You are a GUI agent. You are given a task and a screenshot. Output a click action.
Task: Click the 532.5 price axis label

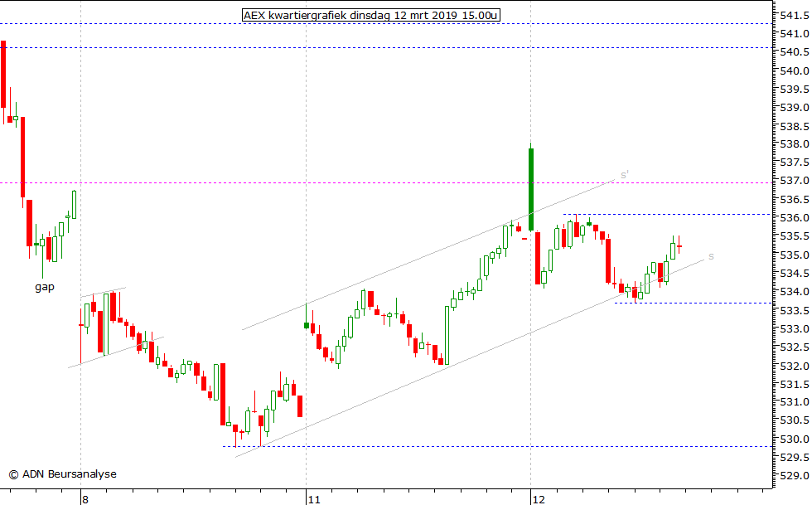[x=795, y=347]
